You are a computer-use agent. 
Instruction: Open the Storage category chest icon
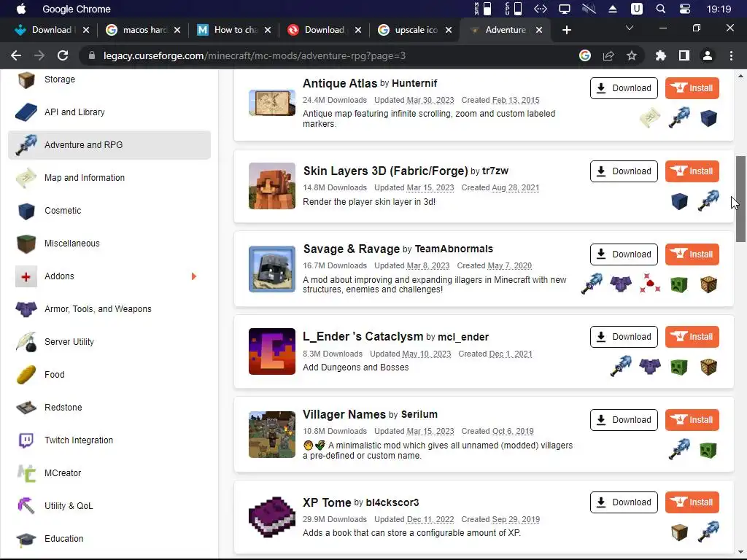pos(26,79)
